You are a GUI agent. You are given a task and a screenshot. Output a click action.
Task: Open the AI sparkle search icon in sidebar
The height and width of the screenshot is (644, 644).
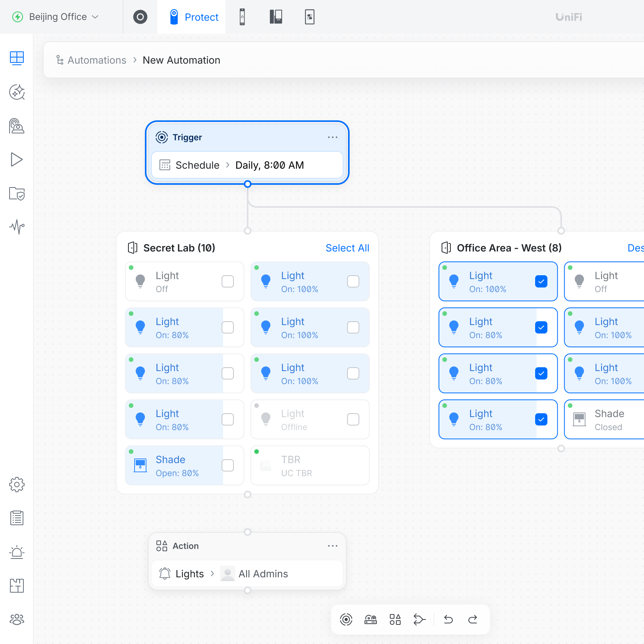17,92
